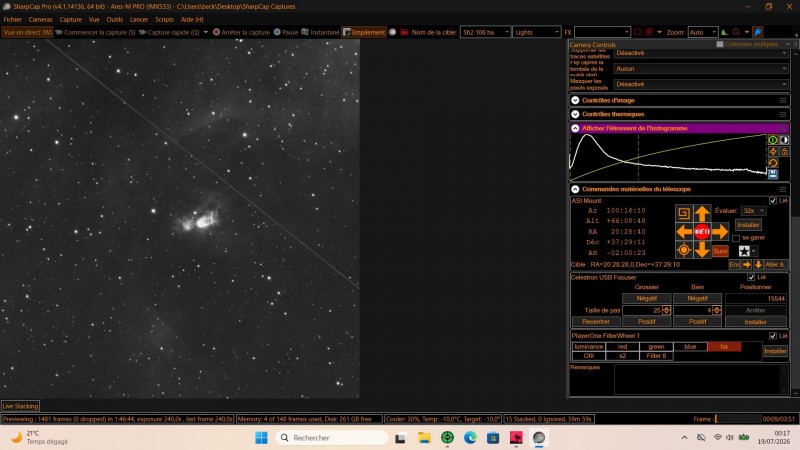Toggle Vue en direct (W) mode

[x=28, y=32]
